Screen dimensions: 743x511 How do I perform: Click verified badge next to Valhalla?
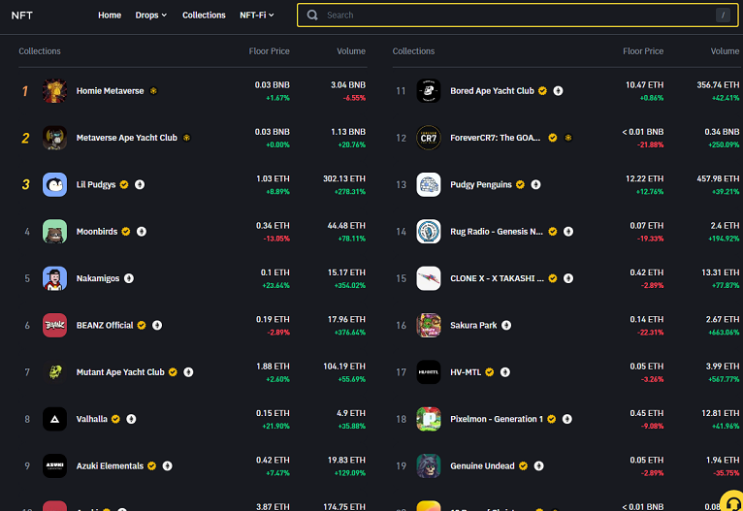(x=116, y=419)
